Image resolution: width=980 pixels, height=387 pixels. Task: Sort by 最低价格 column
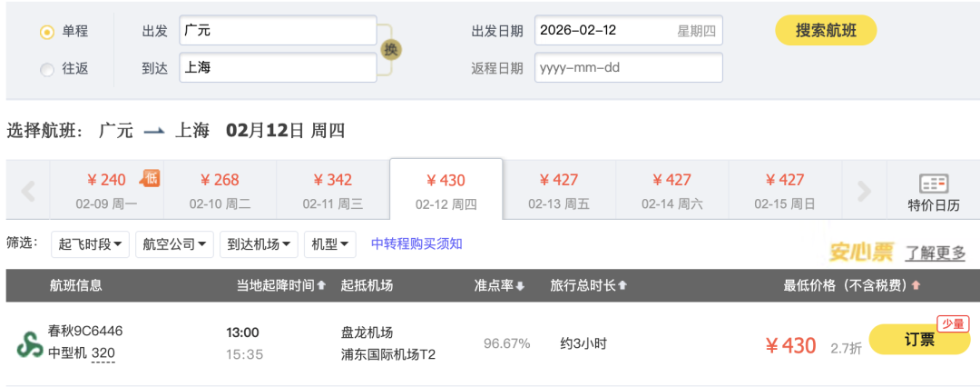[852, 285]
